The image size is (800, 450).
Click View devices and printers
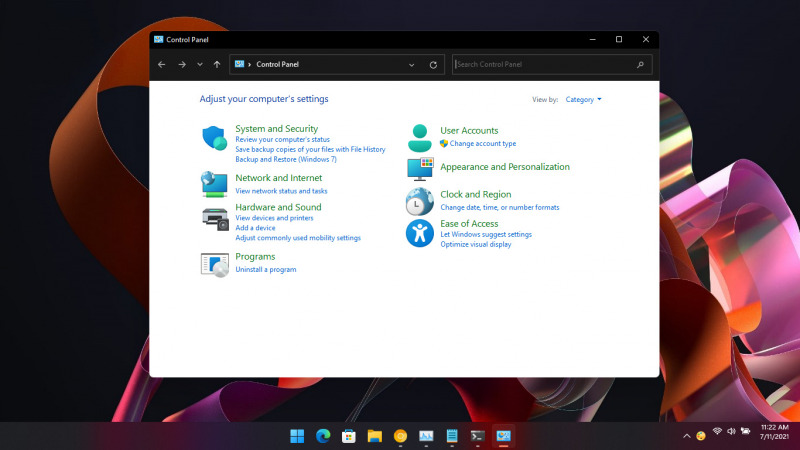click(274, 218)
